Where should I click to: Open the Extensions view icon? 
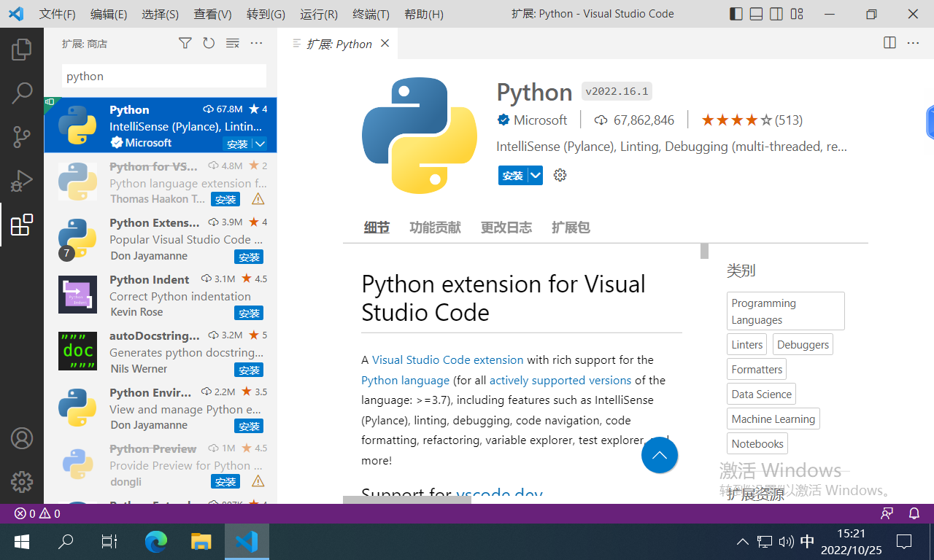pyautogui.click(x=22, y=225)
